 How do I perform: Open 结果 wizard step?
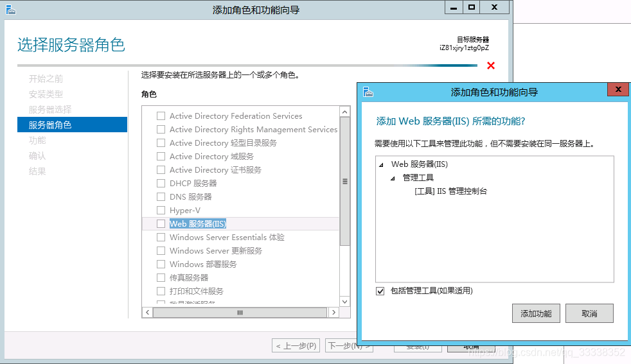coord(37,171)
